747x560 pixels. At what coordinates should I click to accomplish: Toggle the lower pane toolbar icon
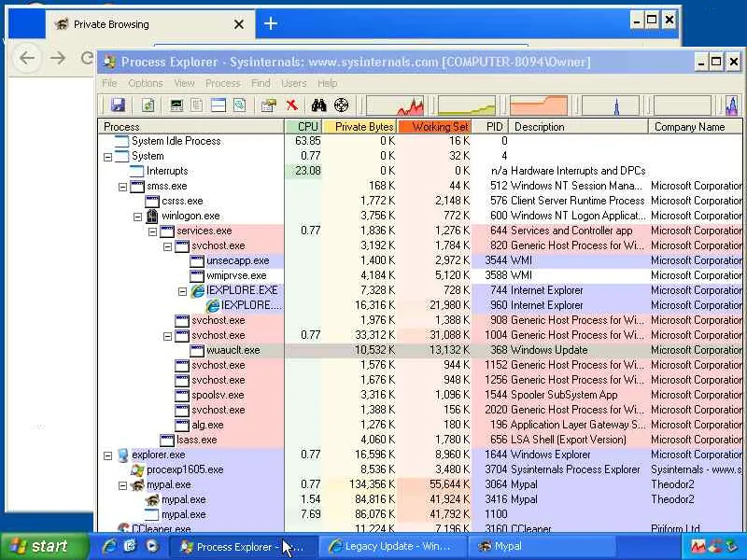pos(218,105)
